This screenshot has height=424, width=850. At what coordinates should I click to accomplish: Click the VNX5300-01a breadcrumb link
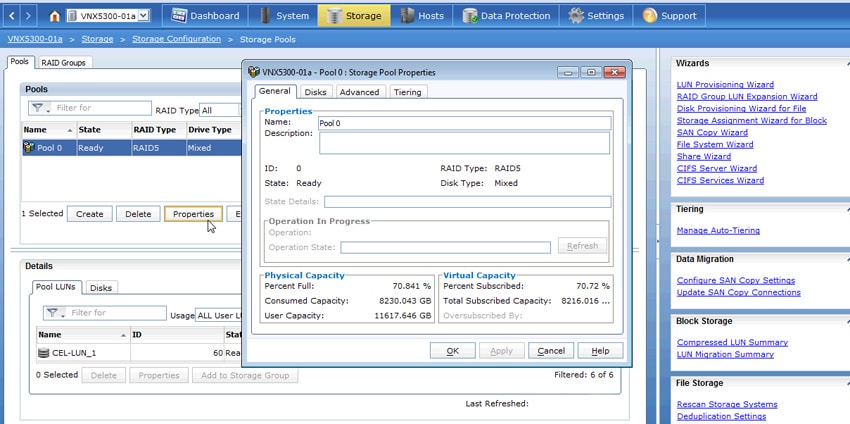tap(35, 39)
